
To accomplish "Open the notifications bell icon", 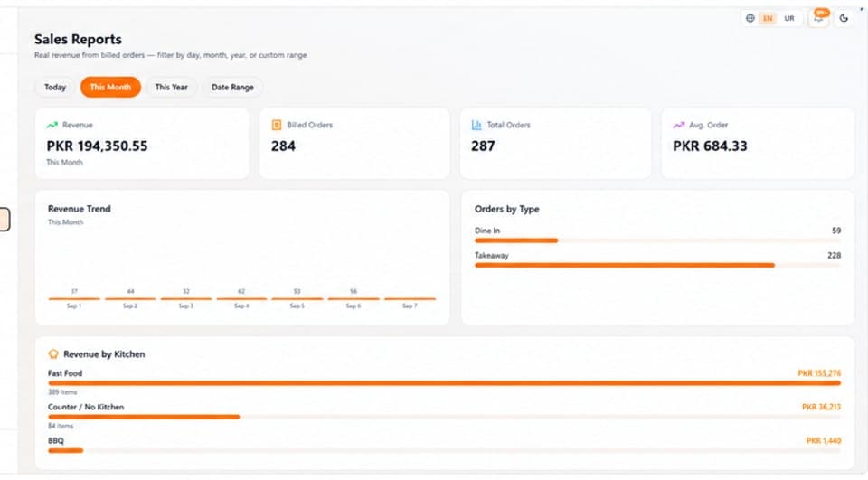I will point(818,18).
